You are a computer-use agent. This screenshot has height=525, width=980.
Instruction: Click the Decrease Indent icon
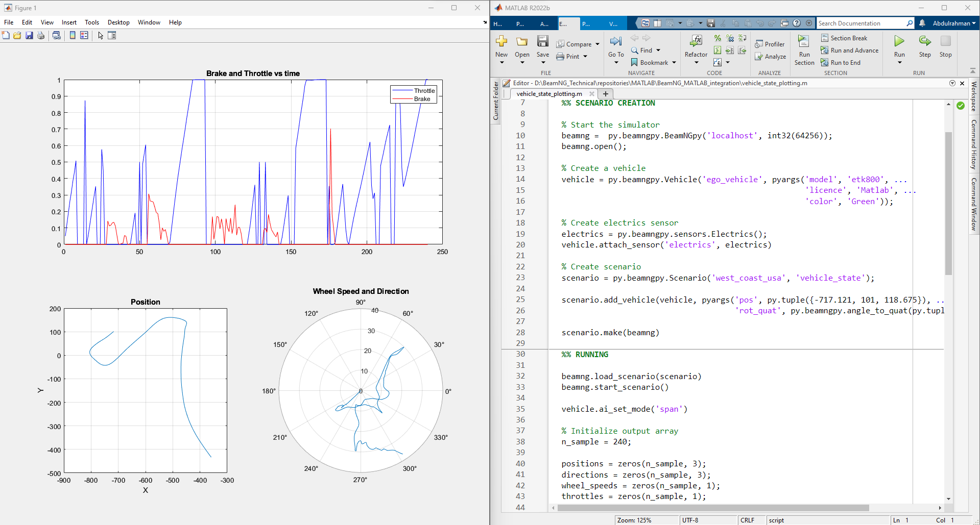coord(742,51)
